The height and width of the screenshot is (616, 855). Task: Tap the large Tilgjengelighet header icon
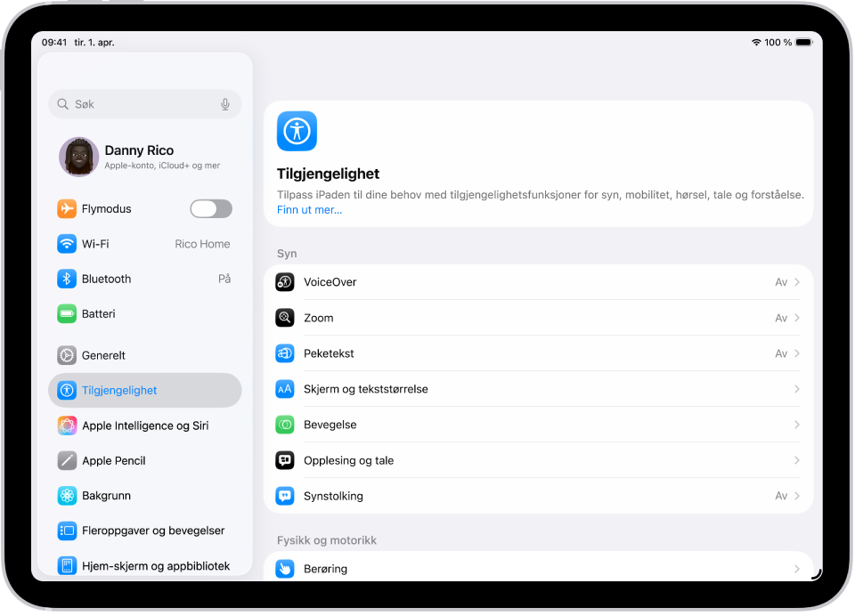[297, 131]
